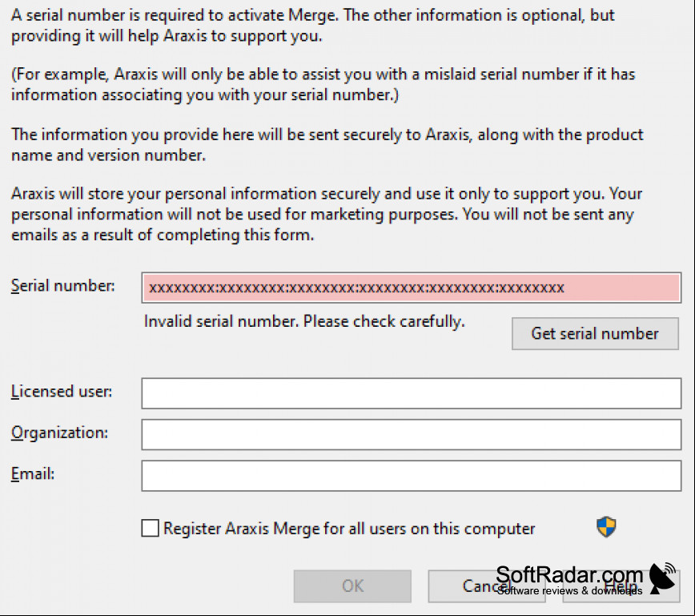Click the Invalid serial number error message
Image resolution: width=695 pixels, height=616 pixels.
[304, 321]
